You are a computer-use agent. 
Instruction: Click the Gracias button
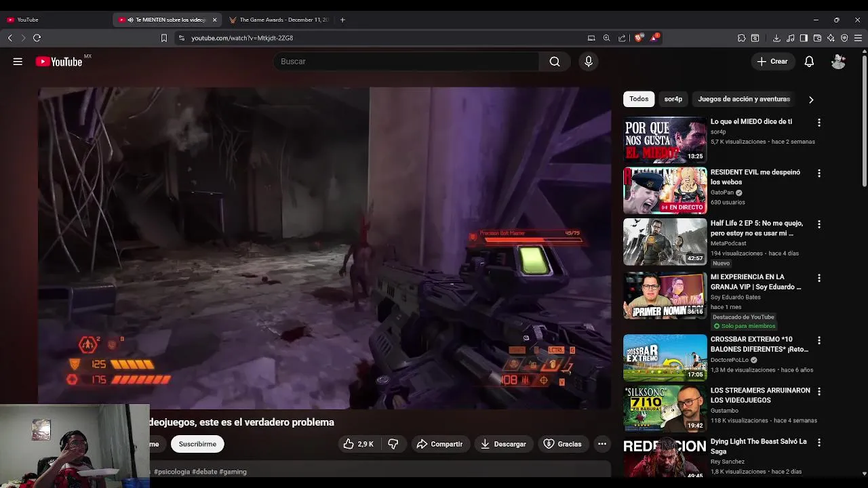pos(562,444)
